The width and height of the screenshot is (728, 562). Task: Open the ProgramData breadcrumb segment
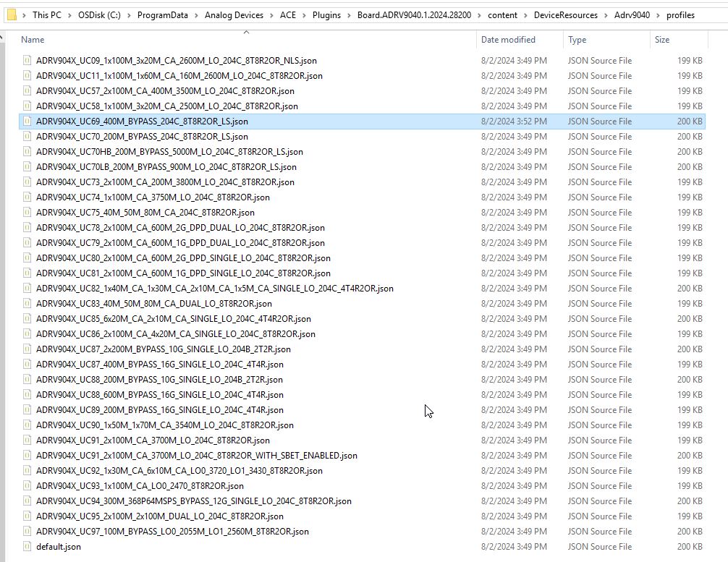[x=164, y=14]
